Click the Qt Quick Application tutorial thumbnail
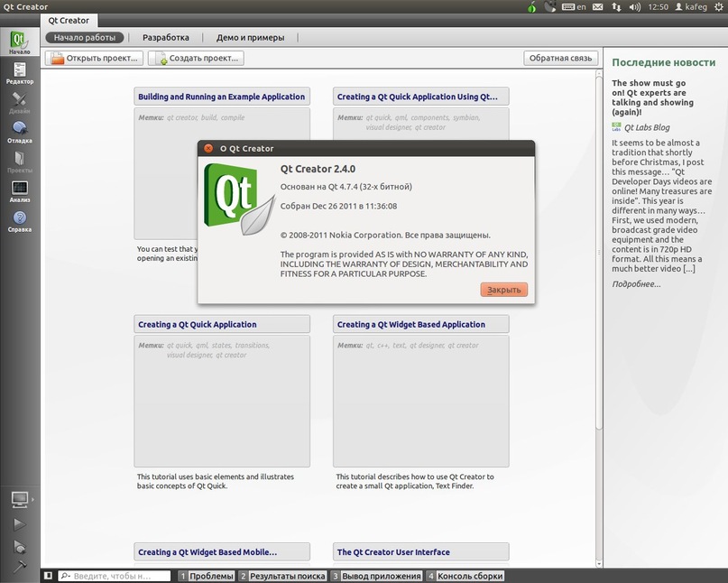The height and width of the screenshot is (583, 728). point(222,402)
